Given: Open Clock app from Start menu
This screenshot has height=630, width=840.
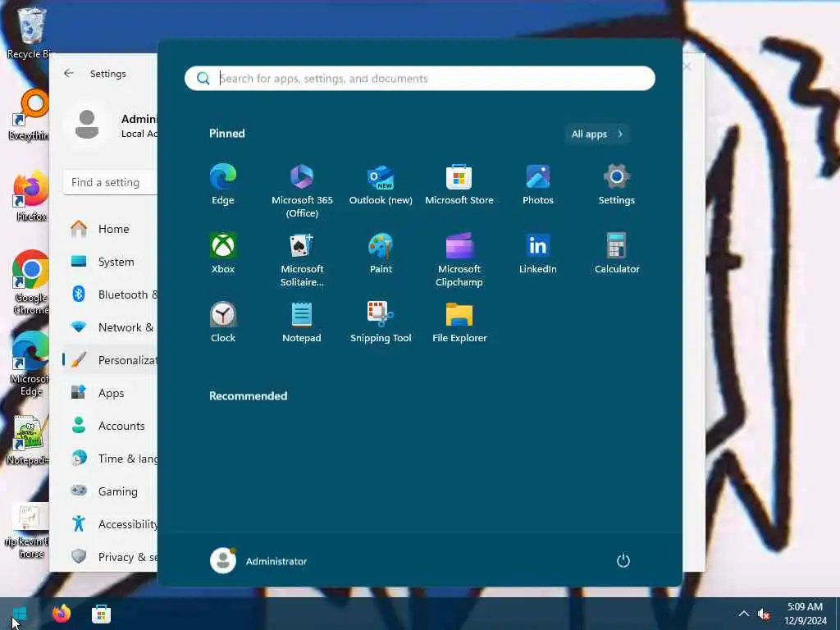Looking at the screenshot, I should tap(223, 322).
